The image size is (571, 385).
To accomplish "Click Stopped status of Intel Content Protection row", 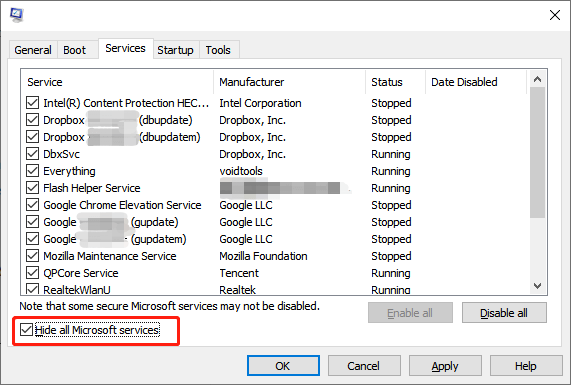I will (x=391, y=103).
